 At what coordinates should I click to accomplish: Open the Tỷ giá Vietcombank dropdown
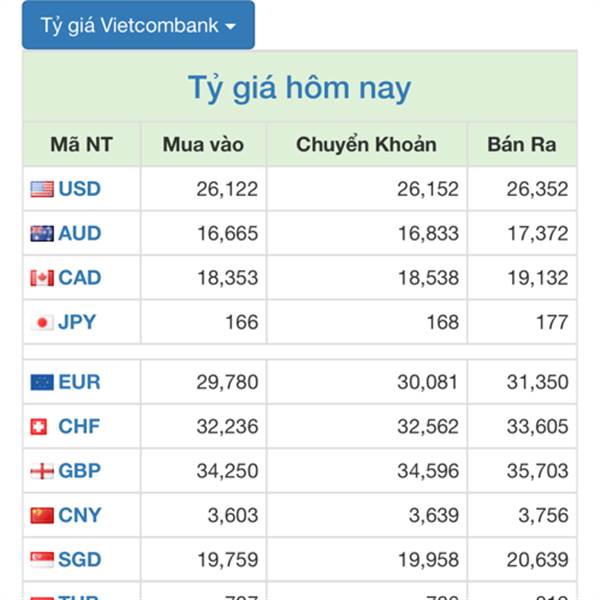[138, 26]
